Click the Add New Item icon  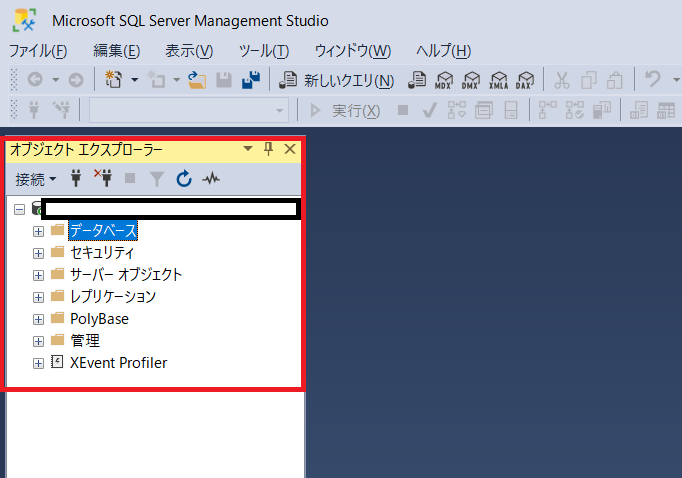pos(156,80)
